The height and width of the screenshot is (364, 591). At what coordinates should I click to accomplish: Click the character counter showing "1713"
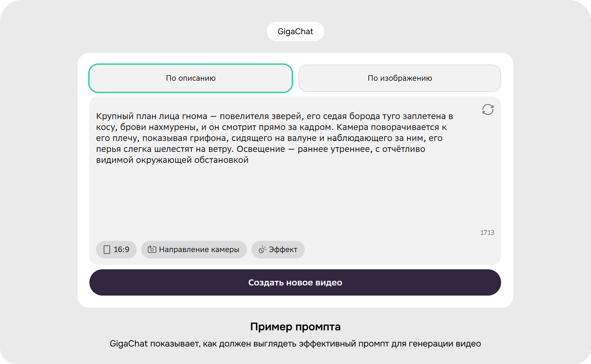tap(487, 232)
